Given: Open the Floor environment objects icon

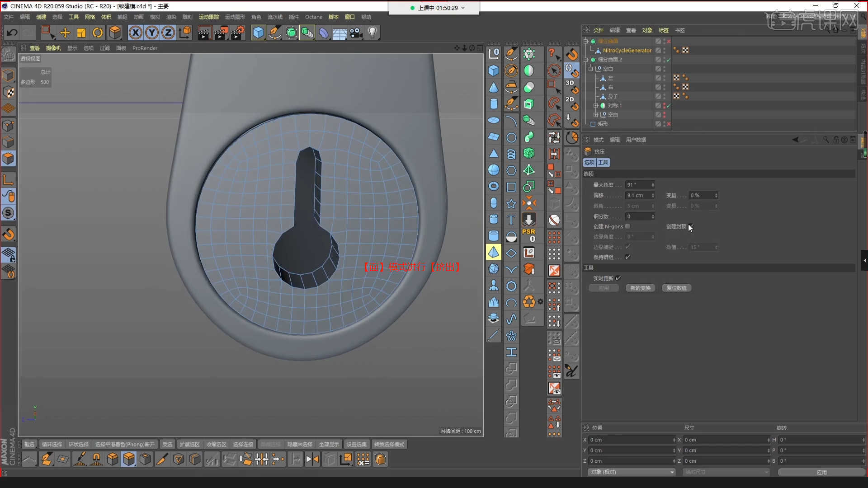Looking at the screenshot, I should click(x=340, y=33).
